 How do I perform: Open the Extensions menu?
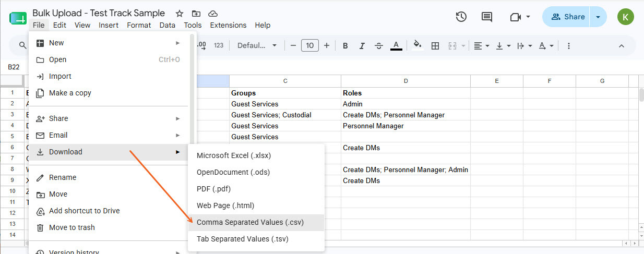(x=228, y=25)
